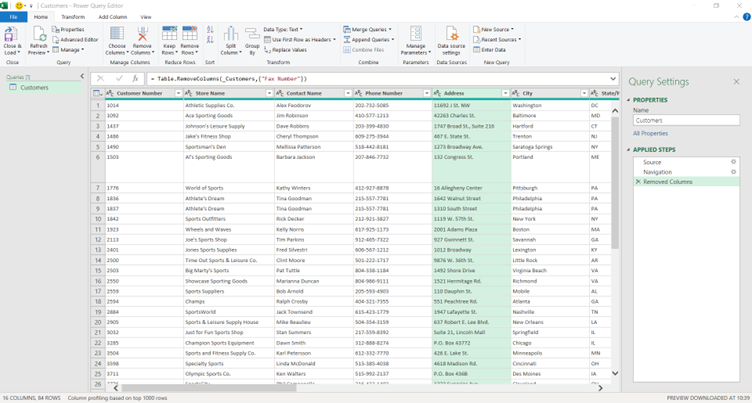This screenshot has height=403, width=752.
Task: Open query Properties
Action: pyautogui.click(x=68, y=30)
